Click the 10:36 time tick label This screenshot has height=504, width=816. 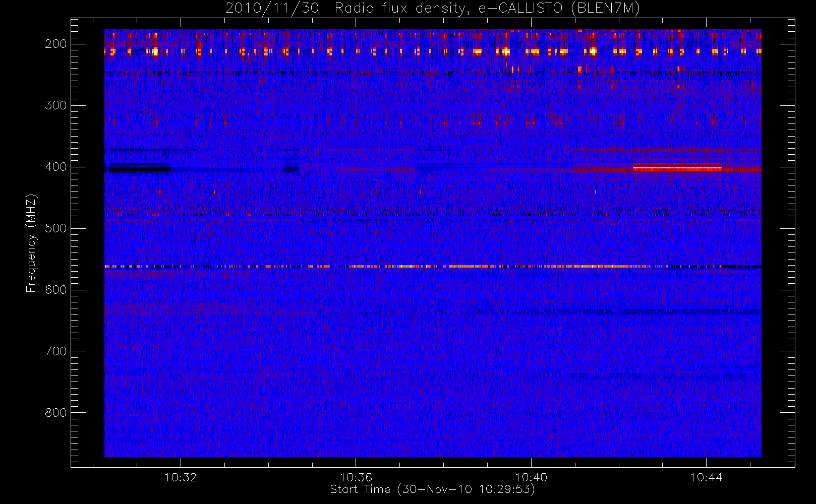click(x=356, y=477)
